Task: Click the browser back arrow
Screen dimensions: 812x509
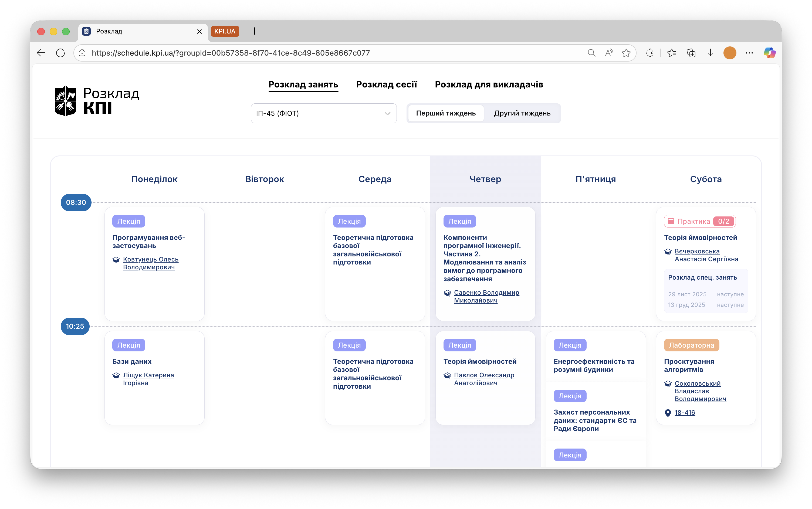Action: (x=41, y=53)
